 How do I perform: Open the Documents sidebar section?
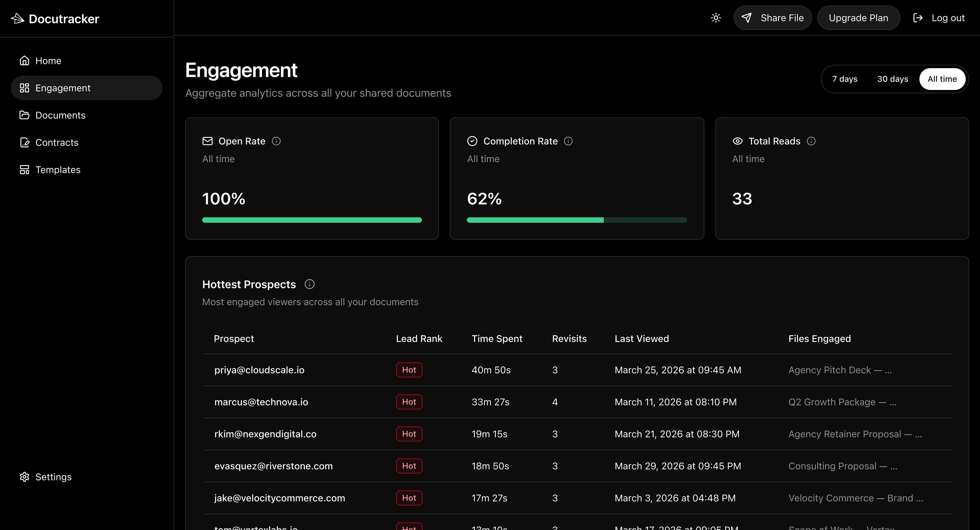60,115
